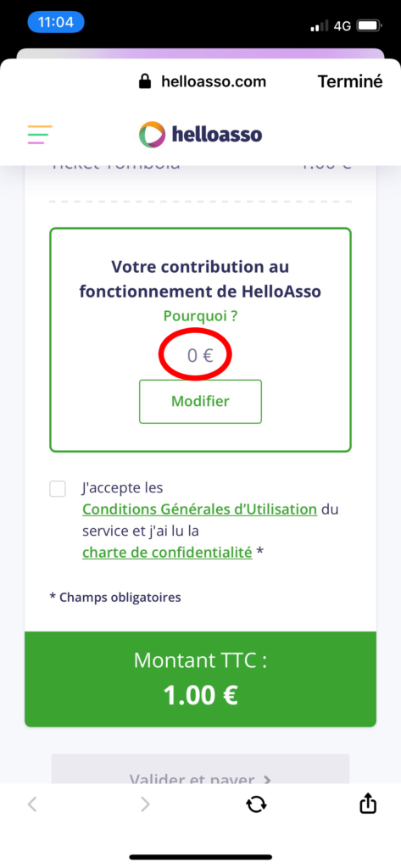Open Conditions Générales d'Utilisation link

pyautogui.click(x=200, y=509)
